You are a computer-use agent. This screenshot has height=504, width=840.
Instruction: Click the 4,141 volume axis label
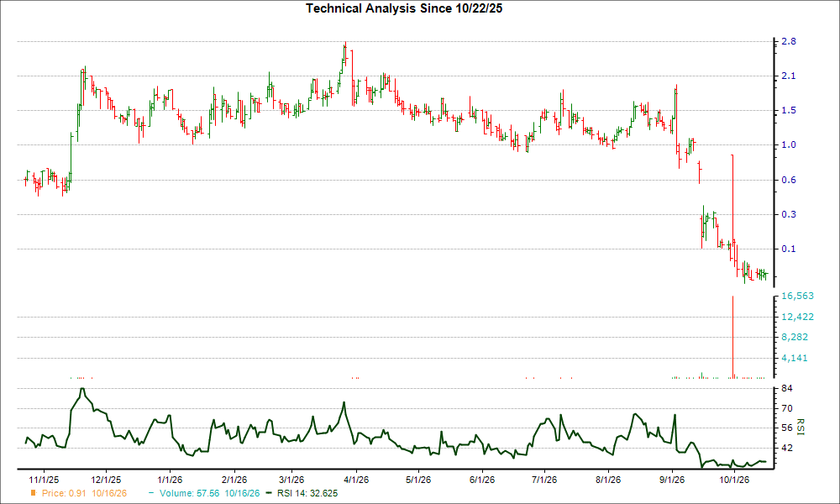click(x=795, y=358)
